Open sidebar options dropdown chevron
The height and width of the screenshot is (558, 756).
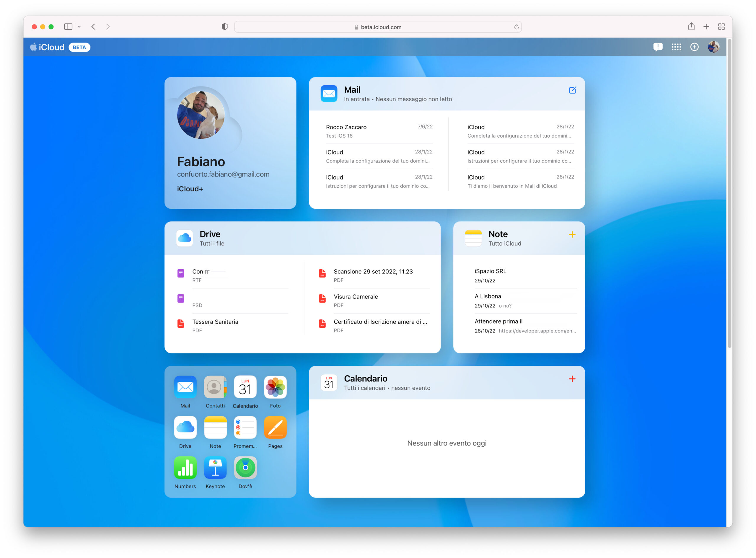pos(79,27)
